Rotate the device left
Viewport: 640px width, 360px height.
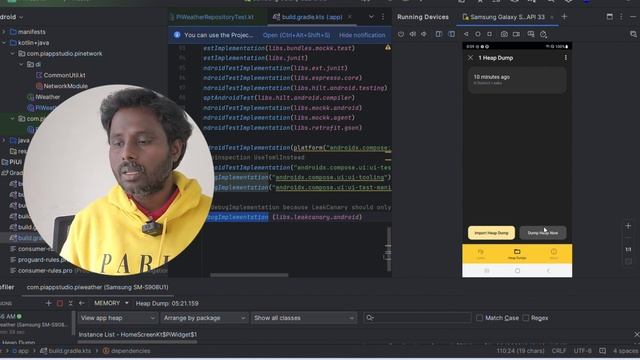coord(439,34)
